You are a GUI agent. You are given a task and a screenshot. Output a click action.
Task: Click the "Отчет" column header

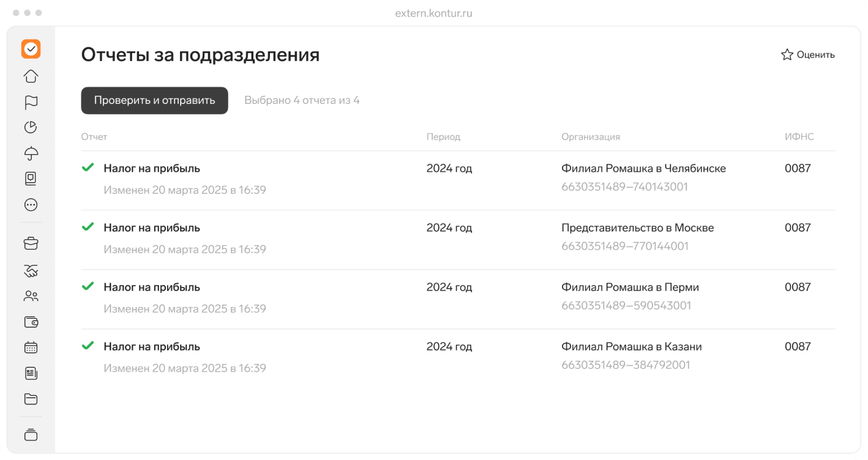click(94, 137)
